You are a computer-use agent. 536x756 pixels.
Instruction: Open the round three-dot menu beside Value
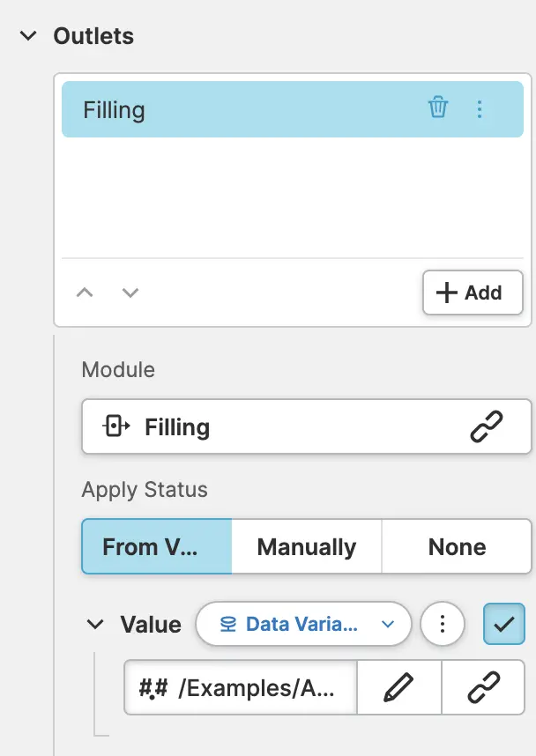(443, 625)
